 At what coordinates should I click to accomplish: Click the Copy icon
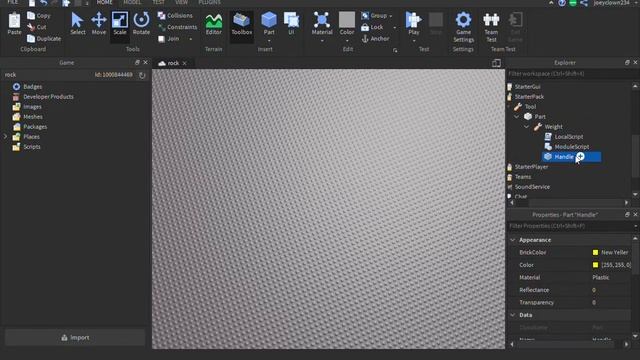pos(31,16)
